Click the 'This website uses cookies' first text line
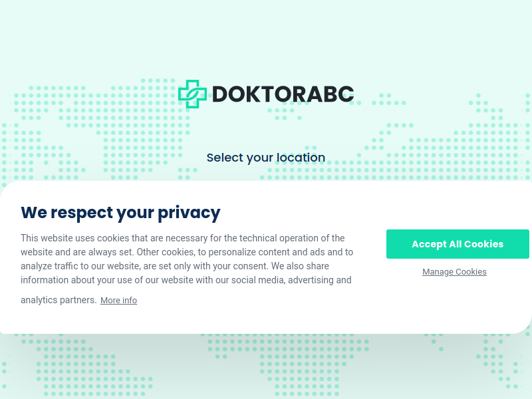Viewport: 532px width, 399px height. (x=182, y=238)
